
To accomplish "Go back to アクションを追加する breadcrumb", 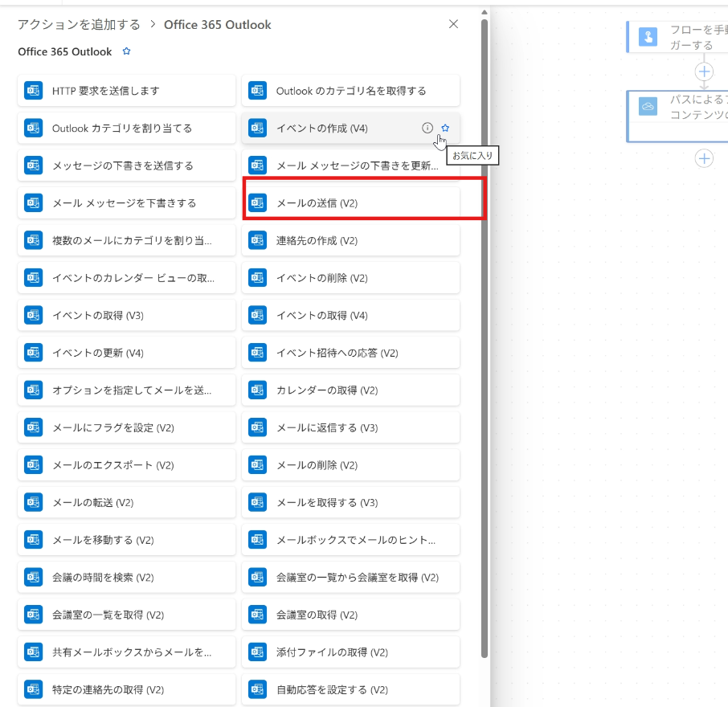I will (79, 25).
